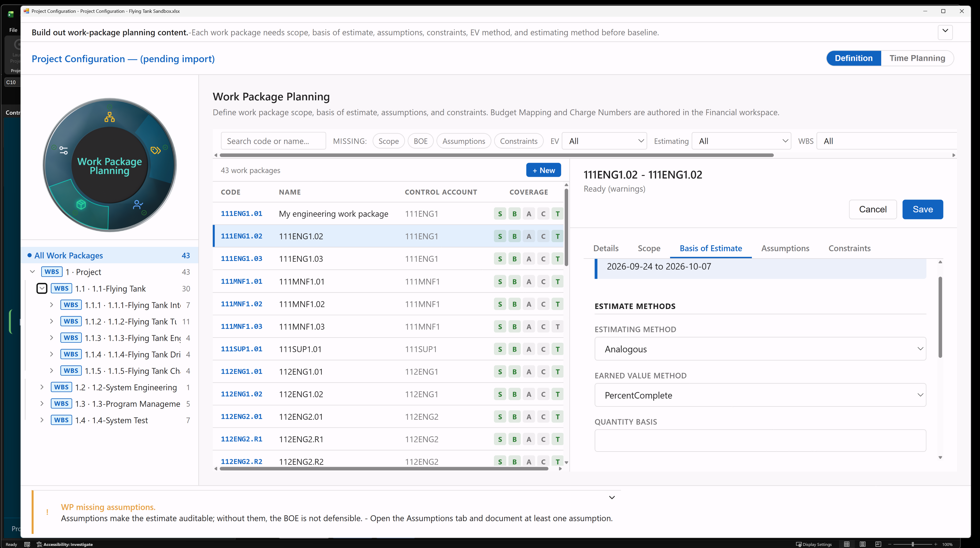980x548 pixels.
Task: Click the person-check icon on the wheel
Action: pos(138,205)
